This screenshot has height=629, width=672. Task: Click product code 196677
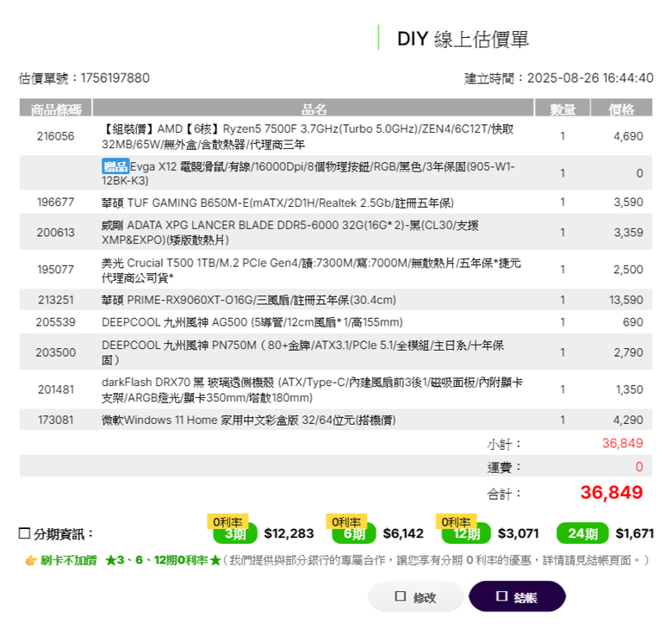(x=56, y=202)
